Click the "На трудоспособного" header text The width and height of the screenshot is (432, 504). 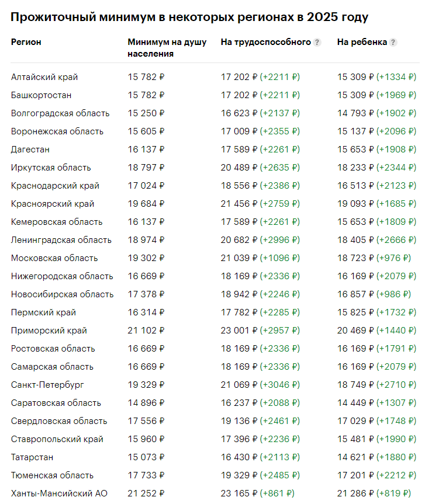[x=265, y=42]
